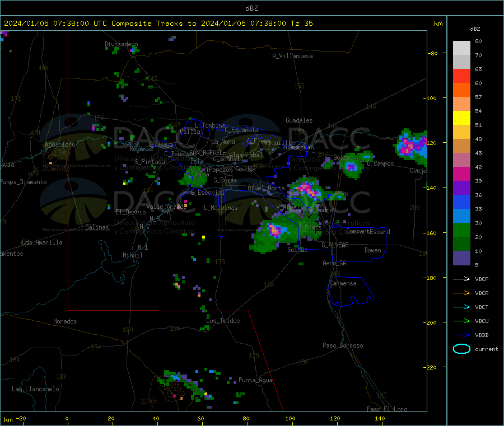This screenshot has width=504, height=426.
Task: Click the -120 km vertical axis tick
Action: click(x=431, y=143)
